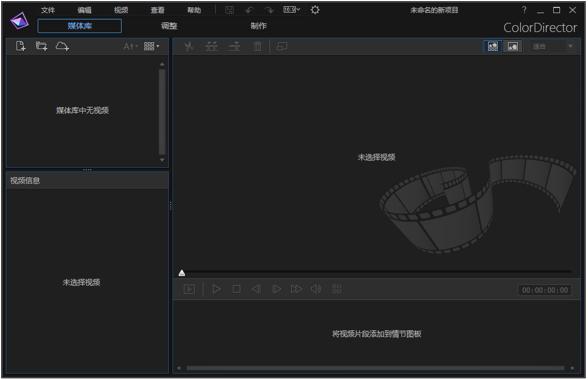
Task: Click the delete clip trash icon
Action: point(257,46)
